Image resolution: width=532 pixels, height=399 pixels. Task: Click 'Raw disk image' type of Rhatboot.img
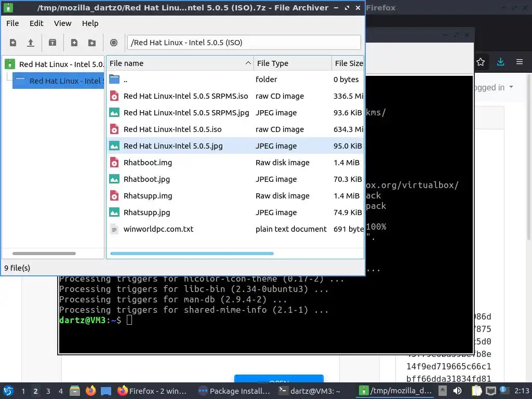(282, 163)
